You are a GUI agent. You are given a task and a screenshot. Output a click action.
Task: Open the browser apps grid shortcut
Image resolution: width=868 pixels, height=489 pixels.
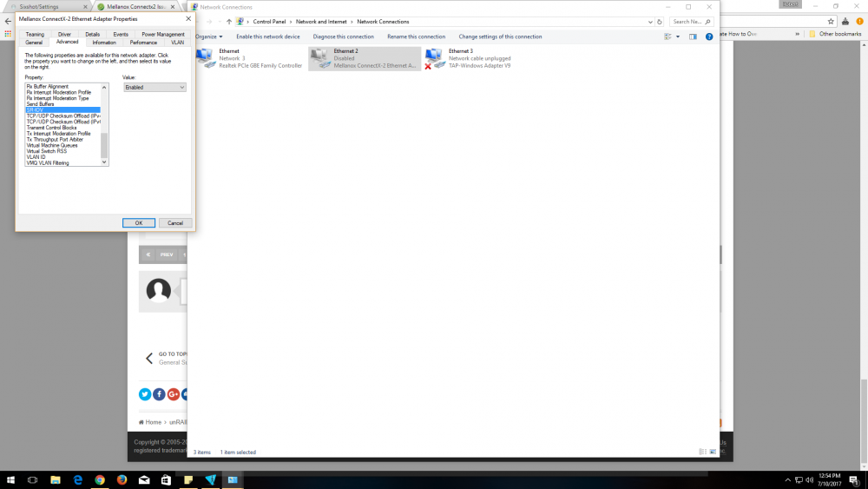click(8, 34)
